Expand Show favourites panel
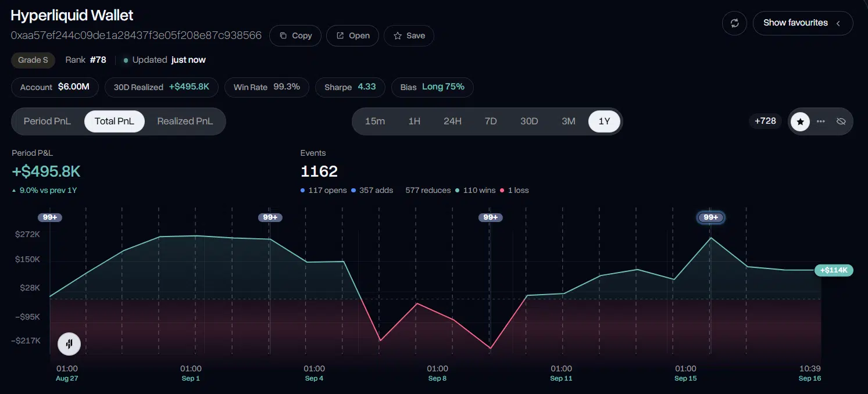868x394 pixels. pyautogui.click(x=803, y=23)
